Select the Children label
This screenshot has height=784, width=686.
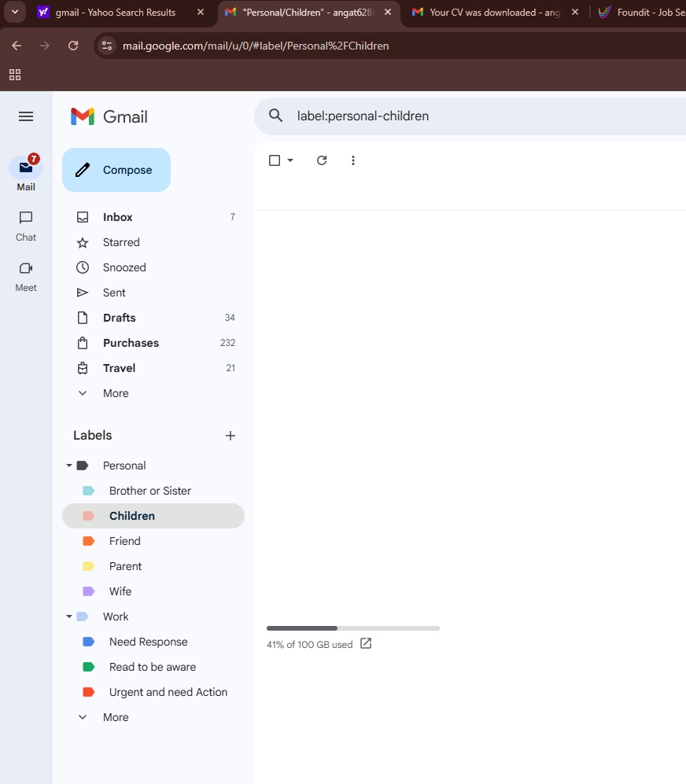click(x=153, y=516)
